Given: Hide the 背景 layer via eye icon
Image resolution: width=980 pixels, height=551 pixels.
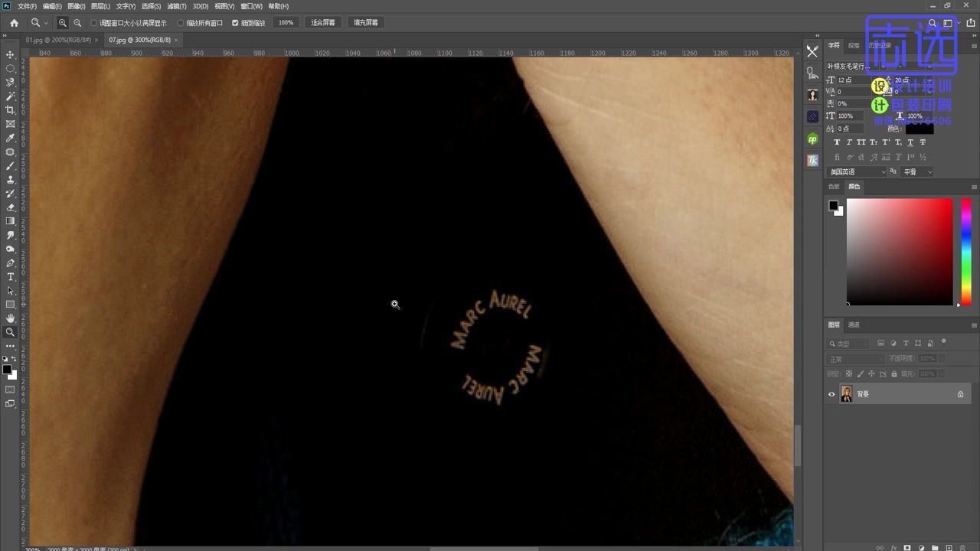Looking at the screenshot, I should pyautogui.click(x=831, y=394).
